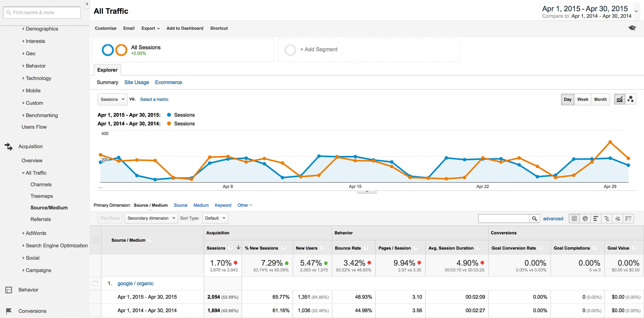Focus the Find reports & more search box

(42, 13)
